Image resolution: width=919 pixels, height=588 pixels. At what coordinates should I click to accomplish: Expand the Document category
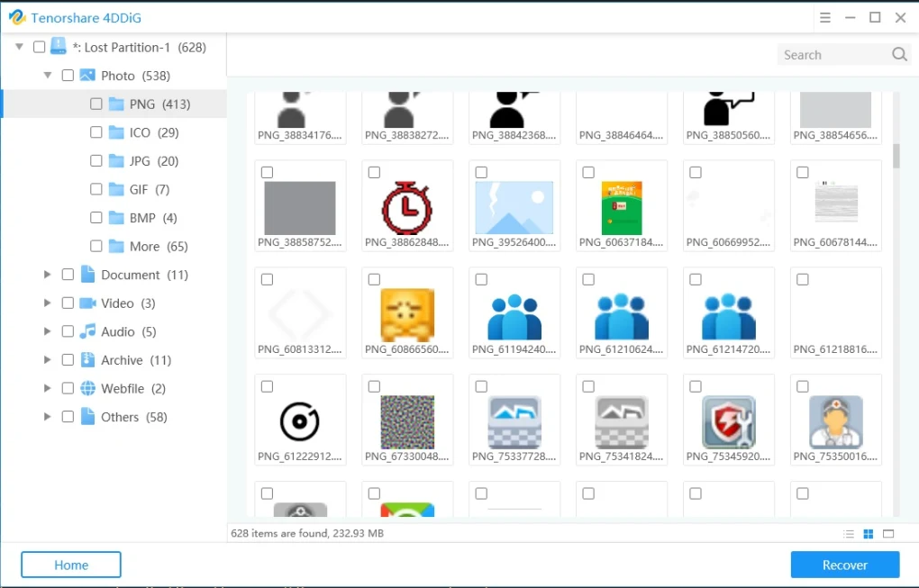point(47,275)
